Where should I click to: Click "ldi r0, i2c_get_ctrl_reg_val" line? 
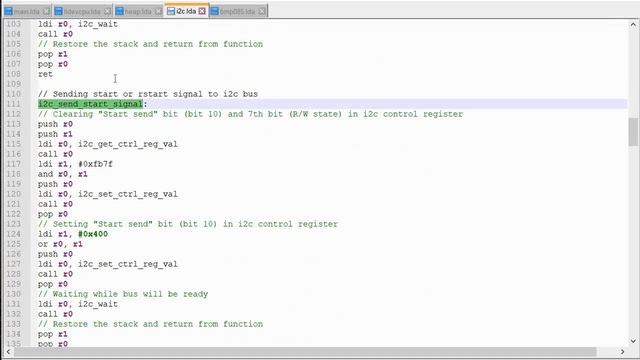coord(108,144)
